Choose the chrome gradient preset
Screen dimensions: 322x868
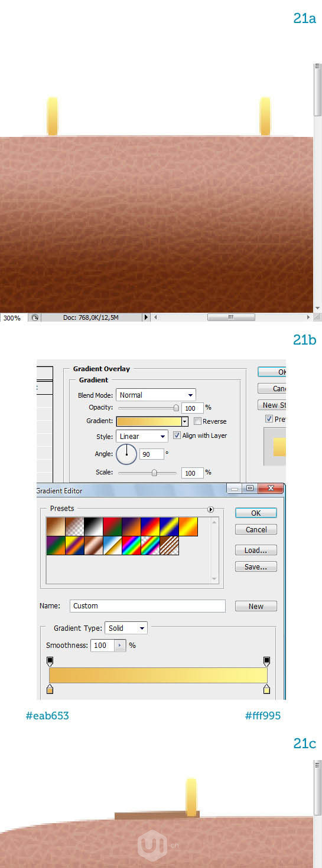(112, 545)
